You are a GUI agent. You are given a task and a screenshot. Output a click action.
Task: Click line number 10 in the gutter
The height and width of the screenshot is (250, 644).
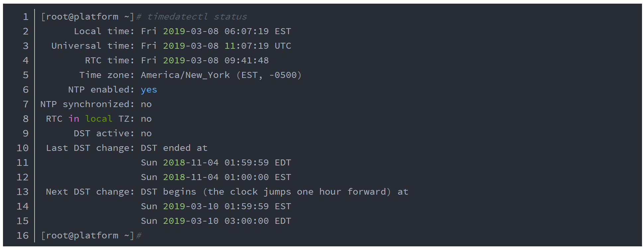point(23,148)
